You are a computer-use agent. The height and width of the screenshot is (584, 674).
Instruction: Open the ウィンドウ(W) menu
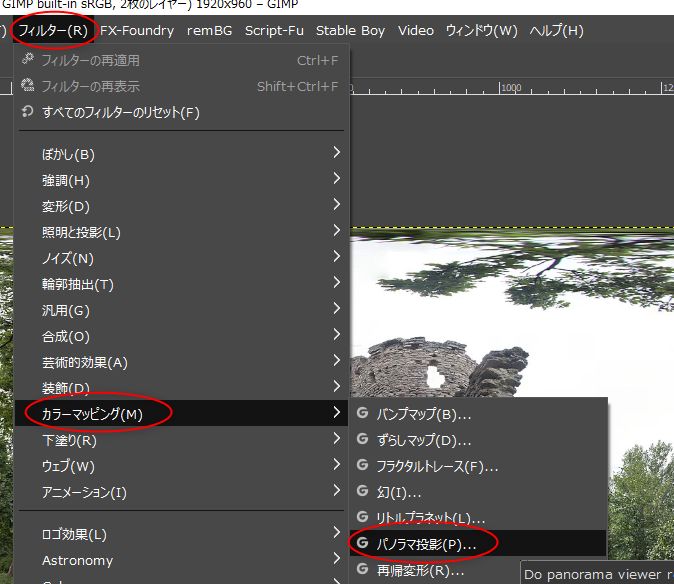(x=480, y=30)
